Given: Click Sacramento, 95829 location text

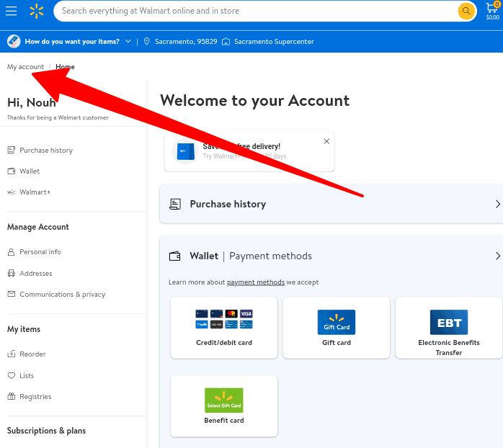Looking at the screenshot, I should click(186, 41).
